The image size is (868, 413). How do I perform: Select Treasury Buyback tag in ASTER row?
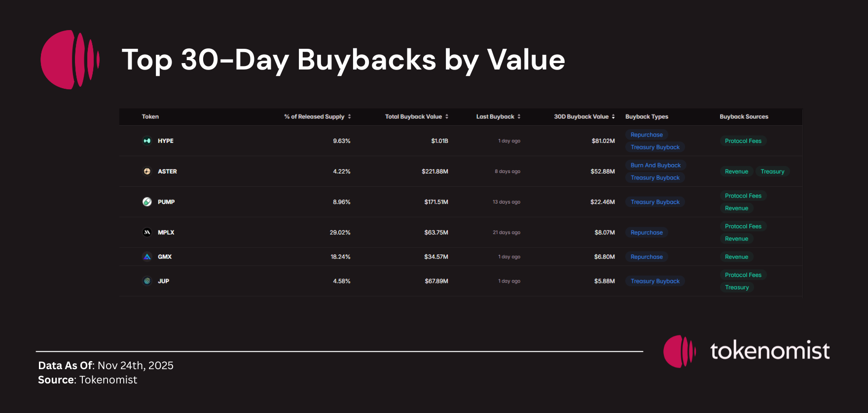(655, 178)
